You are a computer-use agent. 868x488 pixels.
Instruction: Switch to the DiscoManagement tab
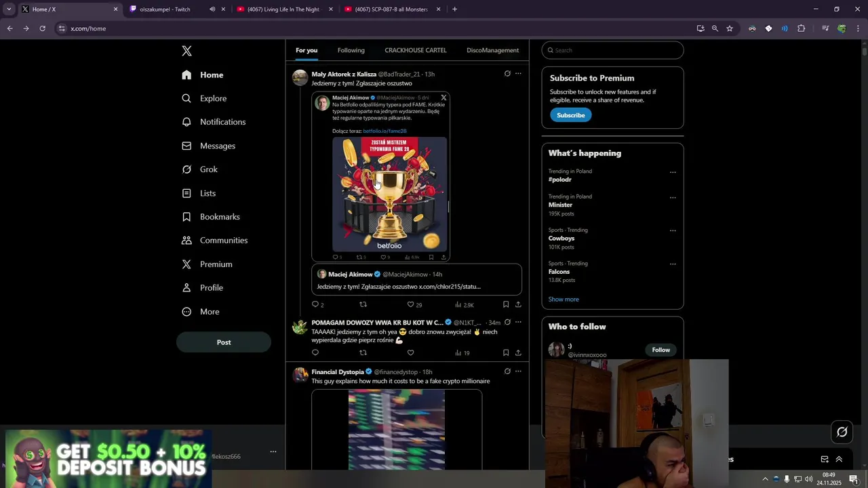[x=492, y=50]
